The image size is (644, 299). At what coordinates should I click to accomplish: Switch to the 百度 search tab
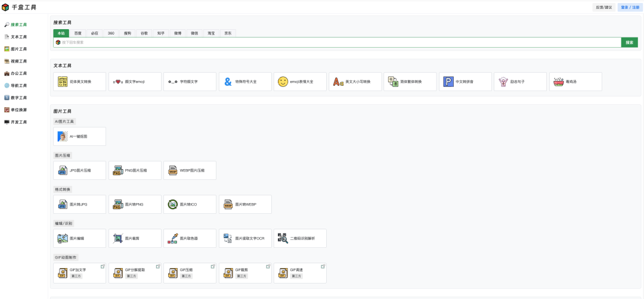[x=78, y=33]
